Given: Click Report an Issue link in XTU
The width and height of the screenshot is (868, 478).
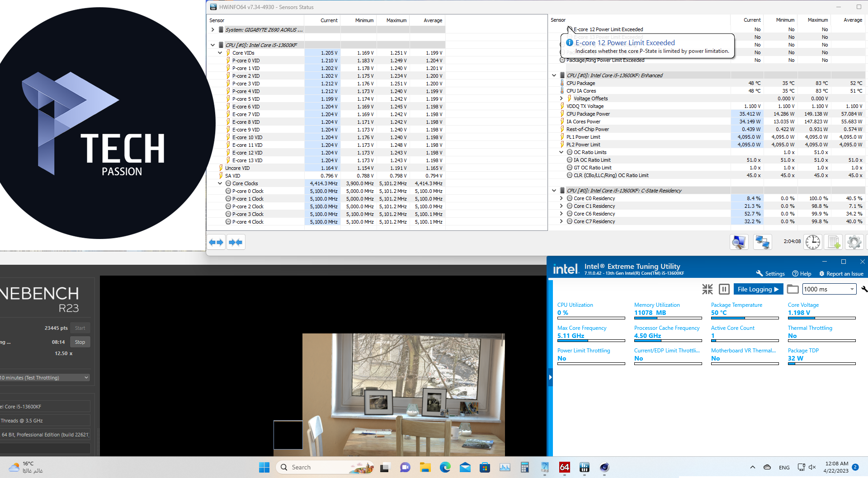Looking at the screenshot, I should point(841,274).
